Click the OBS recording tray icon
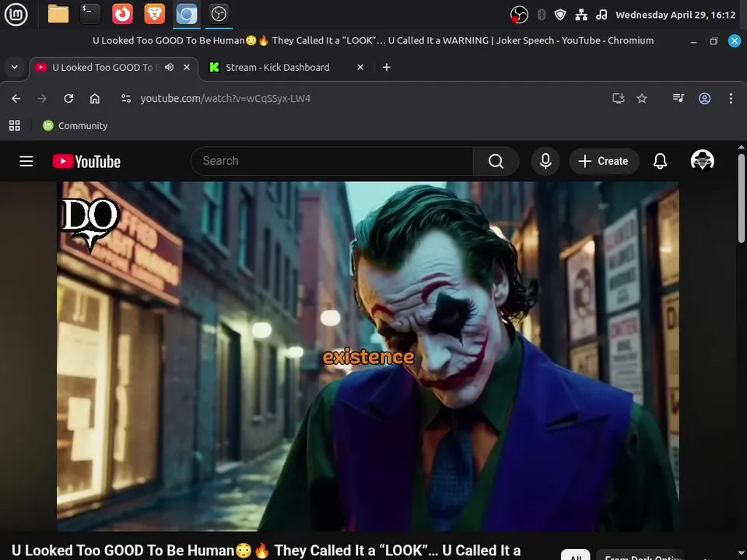The image size is (747, 560). pyautogui.click(x=519, y=15)
